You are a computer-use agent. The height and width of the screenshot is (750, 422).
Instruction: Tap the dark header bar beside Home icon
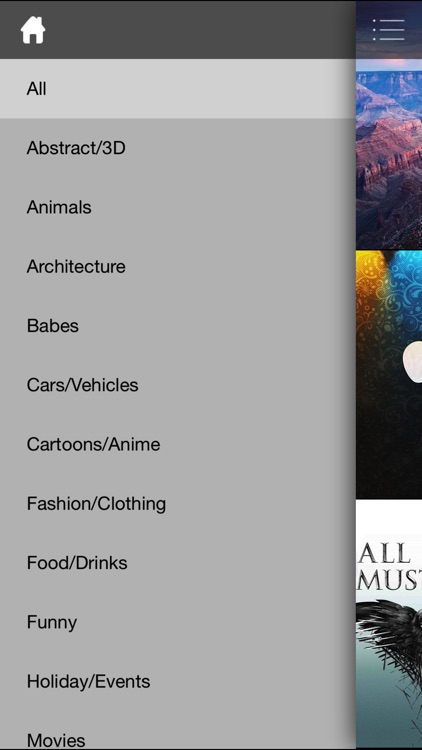point(201,30)
